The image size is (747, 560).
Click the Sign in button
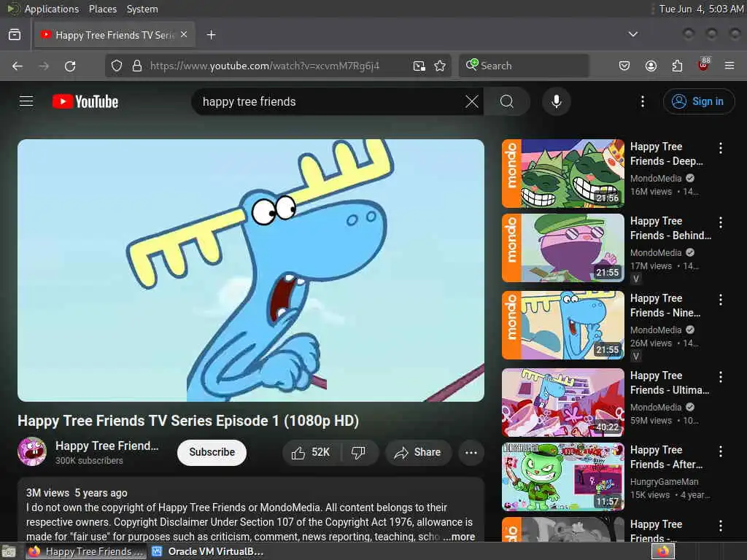[698, 101]
